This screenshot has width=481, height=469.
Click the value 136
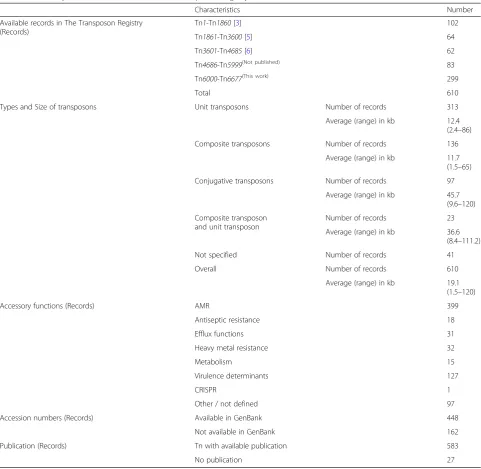click(453, 144)
